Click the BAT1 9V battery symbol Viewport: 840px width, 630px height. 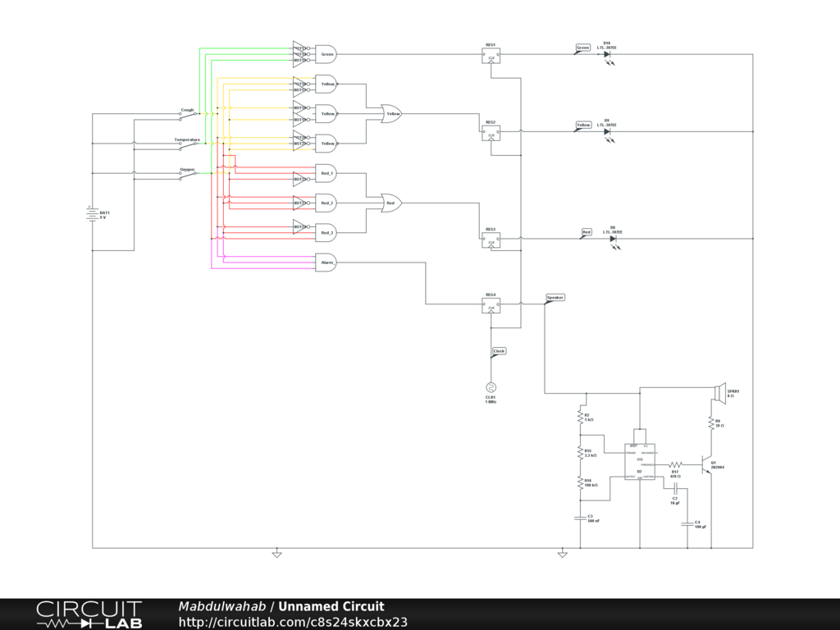point(92,213)
